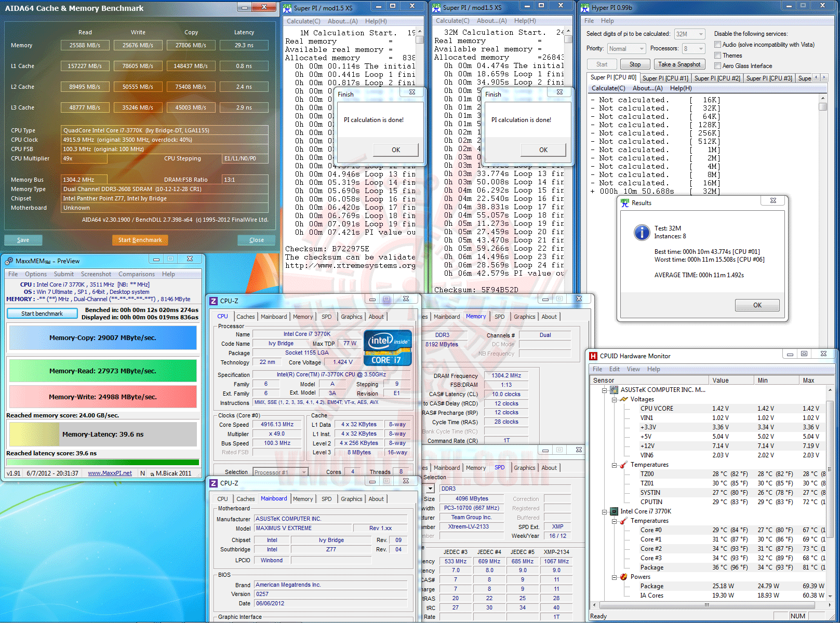The width and height of the screenshot is (840, 623).
Task: Open the digits of pi 32M dropdown
Action: click(689, 34)
